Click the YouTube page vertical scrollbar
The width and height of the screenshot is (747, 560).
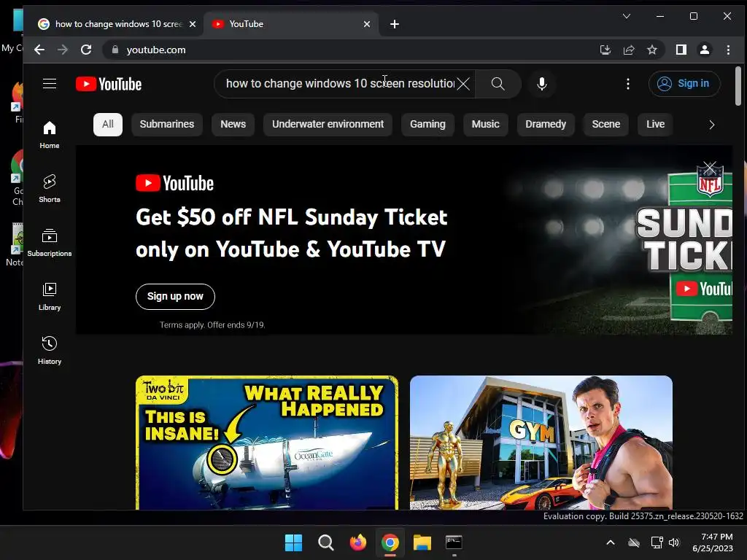pos(738,86)
